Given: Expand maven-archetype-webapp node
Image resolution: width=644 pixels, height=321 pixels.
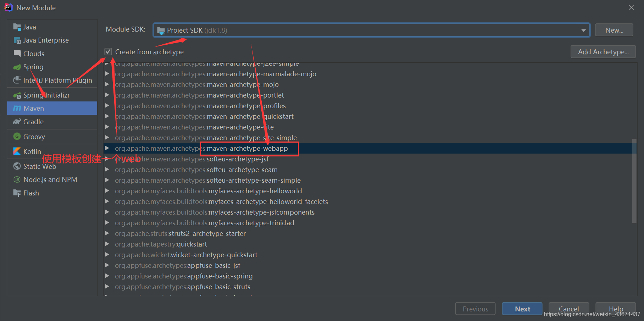Looking at the screenshot, I should [x=107, y=148].
